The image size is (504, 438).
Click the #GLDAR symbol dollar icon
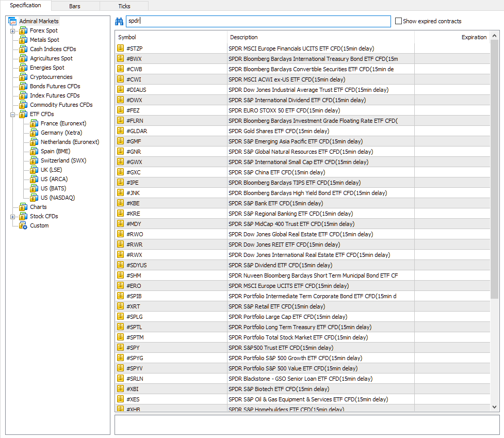(120, 131)
